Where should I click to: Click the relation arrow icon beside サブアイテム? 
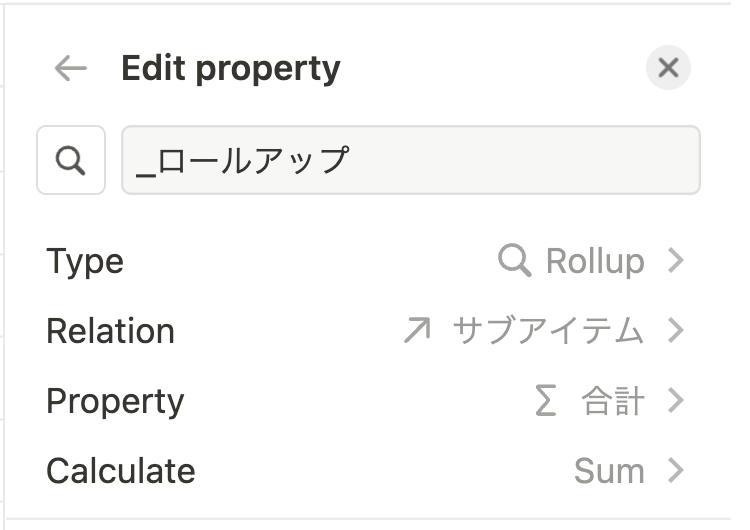416,331
